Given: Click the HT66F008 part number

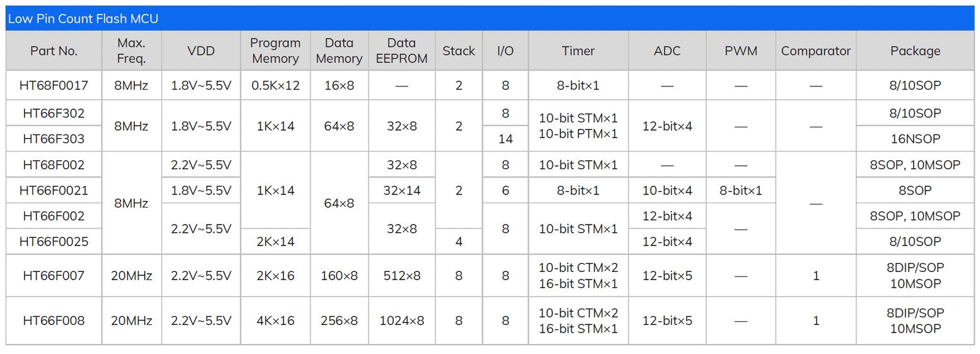Looking at the screenshot, I should [x=54, y=321].
